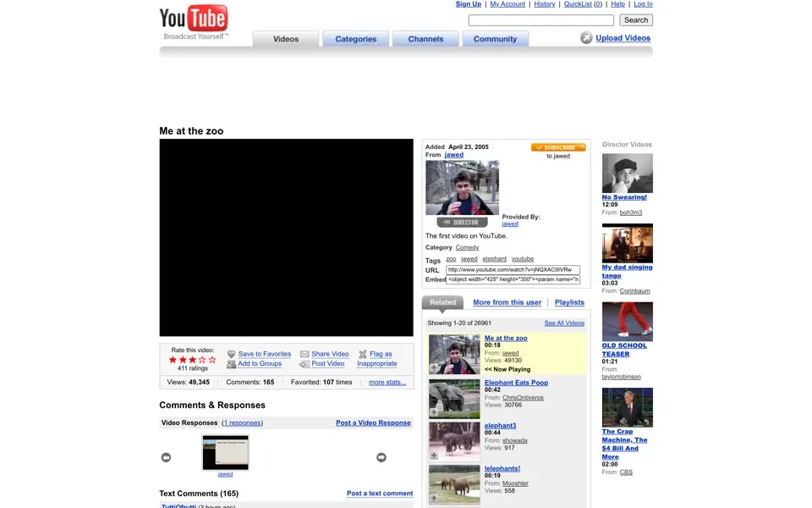Click the Director badge under jawed's picture
Viewport: 812px width, 508px height.
click(x=463, y=223)
